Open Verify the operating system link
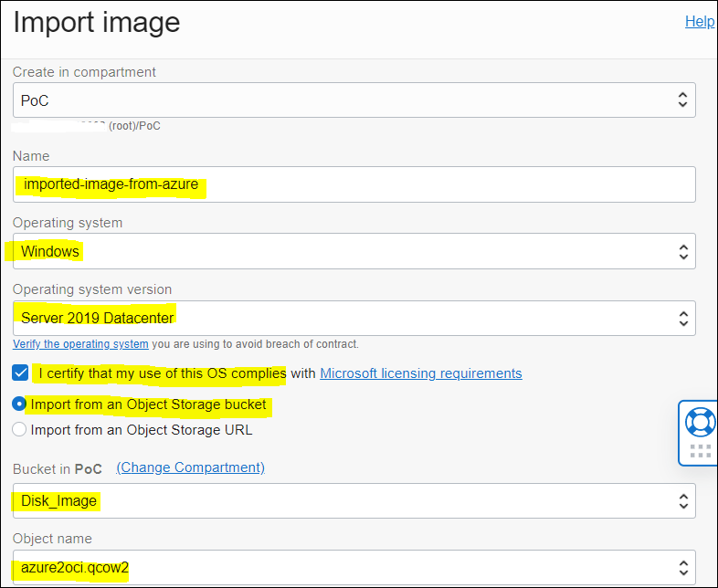Screen dimensions: 718x588 (x=80, y=344)
